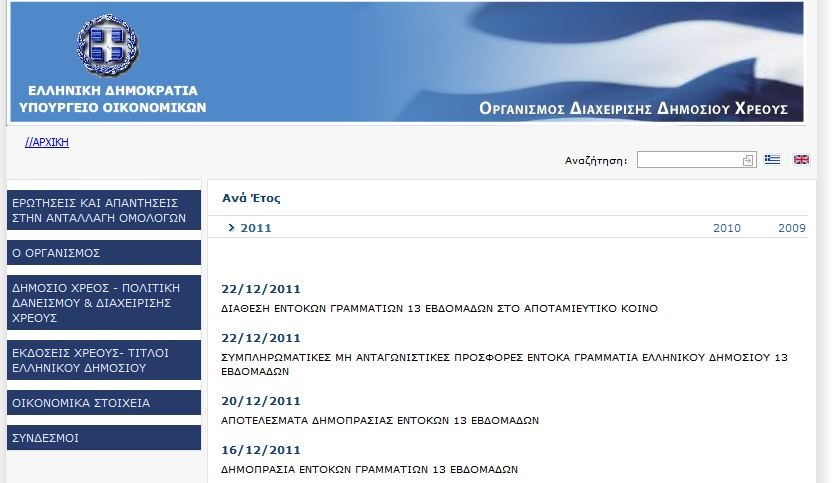Open ΕΡΩΤΗΣΕΙΣ ΚΑΙ ΑΠΑΝΤΗΣΕΙΣ ΣΤΗΝ ΑΝΤΑΛΛΑΓΗ ΟΜΟΛΟΓΩΝ menu
Screen dimensions: 838x483
[x=104, y=210]
